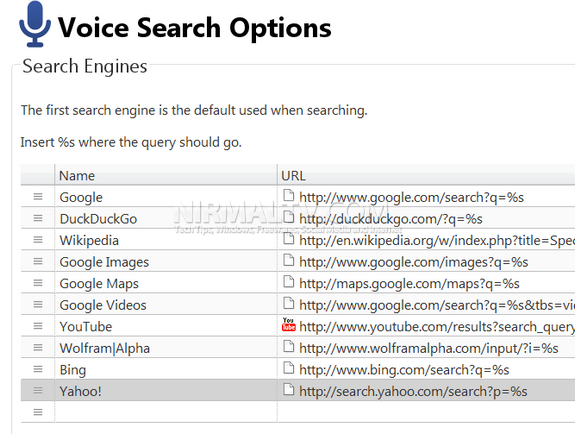Click the Wolfram|Alpha row's reorder handle

click(x=38, y=348)
